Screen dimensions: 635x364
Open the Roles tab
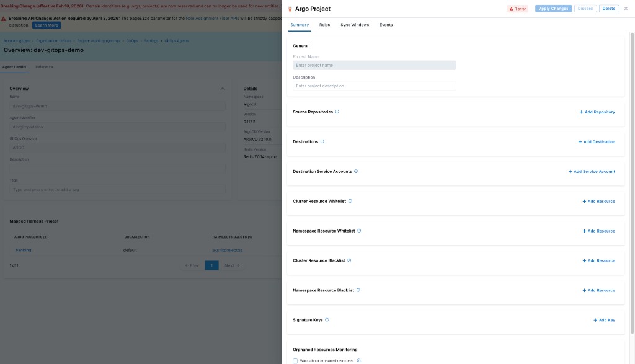[x=324, y=25]
